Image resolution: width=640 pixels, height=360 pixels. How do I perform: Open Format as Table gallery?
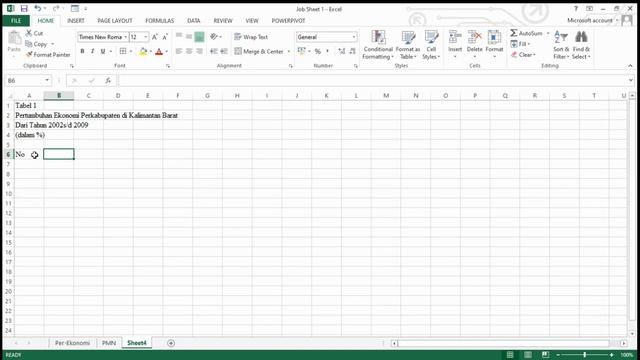[x=408, y=45]
